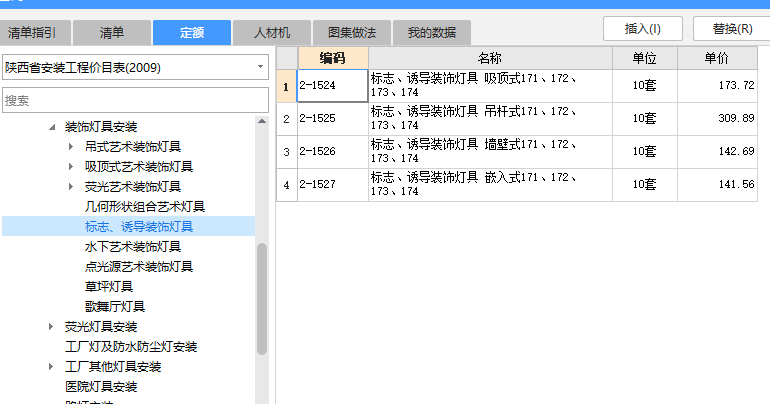Viewport: 770px width, 404px height.
Task: Click the 编码 column header
Action: [x=333, y=58]
